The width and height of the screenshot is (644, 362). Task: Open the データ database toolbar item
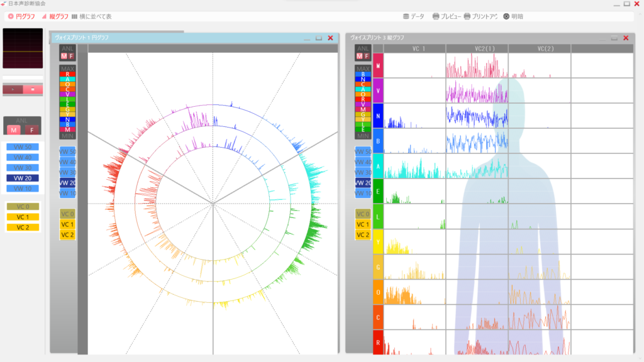tap(414, 16)
